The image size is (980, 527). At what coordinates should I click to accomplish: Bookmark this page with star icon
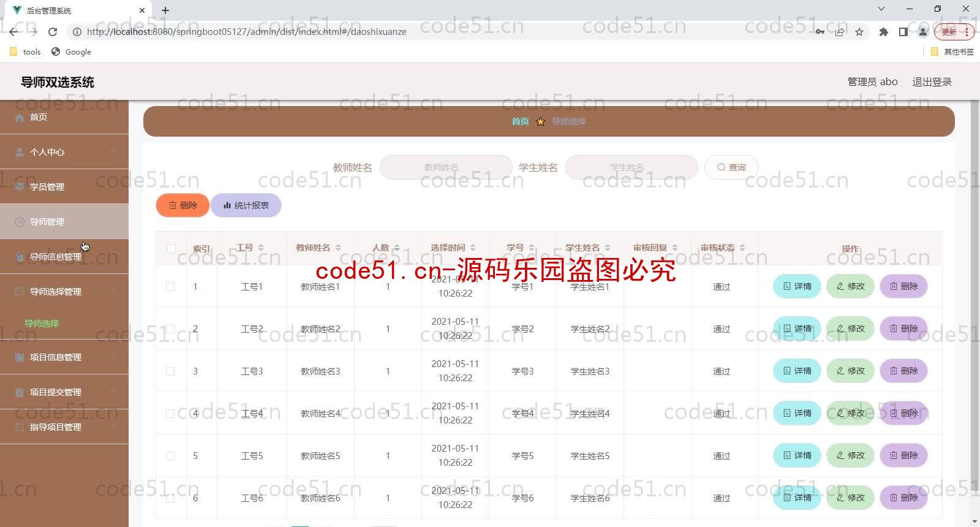coord(859,32)
